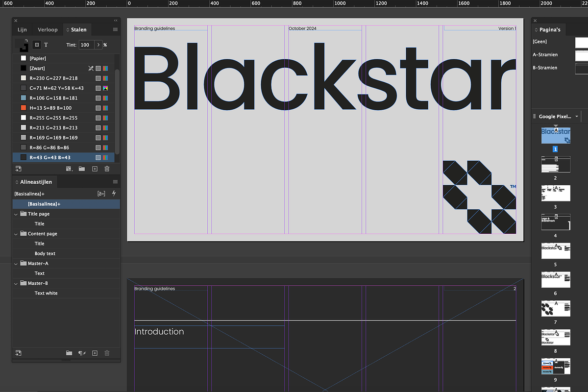Select swatch R=106 G=158 B=181
This screenshot has width=588, height=392.
[64, 98]
